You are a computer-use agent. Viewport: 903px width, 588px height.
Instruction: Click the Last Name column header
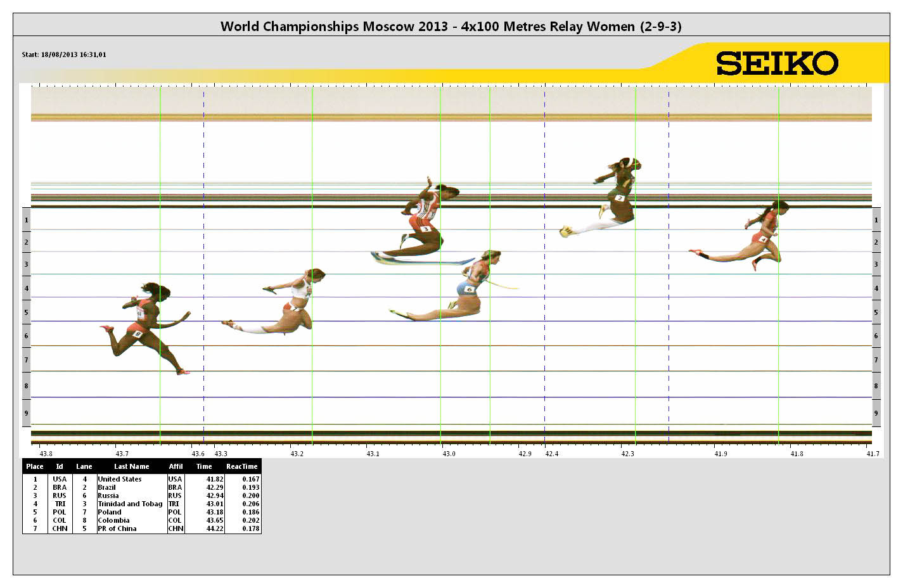click(x=131, y=466)
